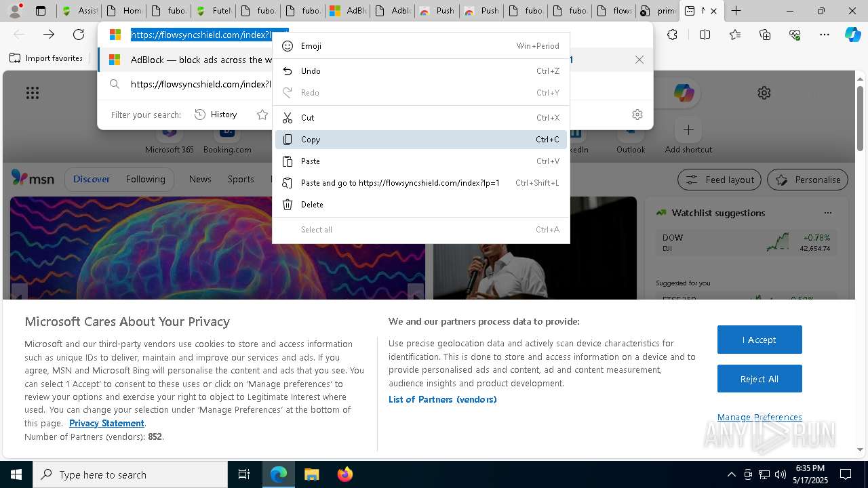This screenshot has width=868, height=488.
Task: Open Settings and more ellipsis
Action: 825,35
